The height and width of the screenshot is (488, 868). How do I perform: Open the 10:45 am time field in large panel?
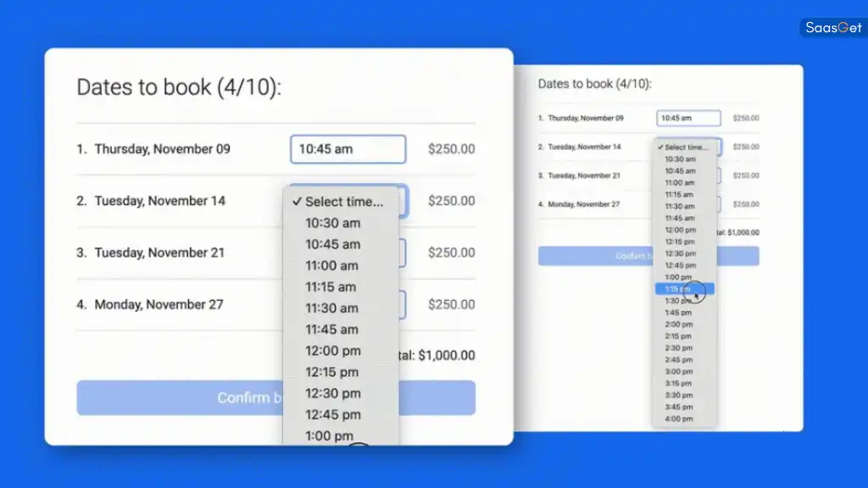348,149
